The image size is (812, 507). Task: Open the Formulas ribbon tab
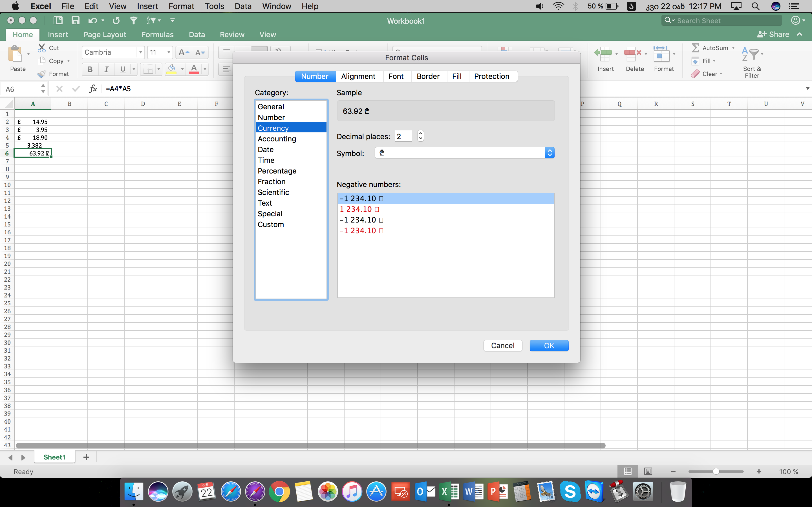pos(157,35)
